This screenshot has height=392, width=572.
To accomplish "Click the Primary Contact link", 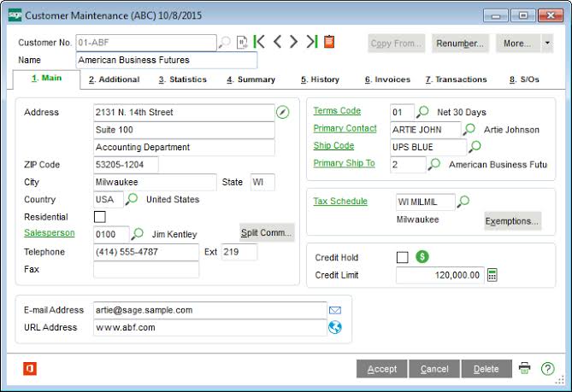I will (345, 128).
